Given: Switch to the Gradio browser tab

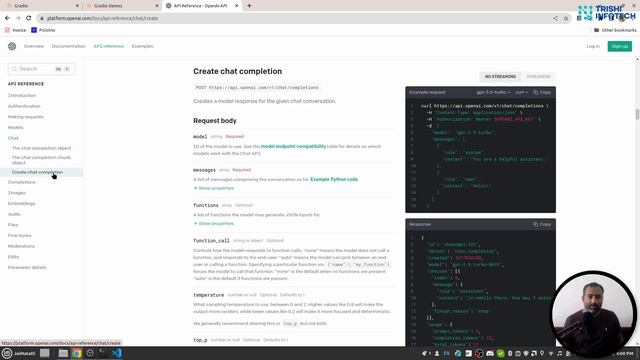Looking at the screenshot, I should pyautogui.click(x=41, y=6).
